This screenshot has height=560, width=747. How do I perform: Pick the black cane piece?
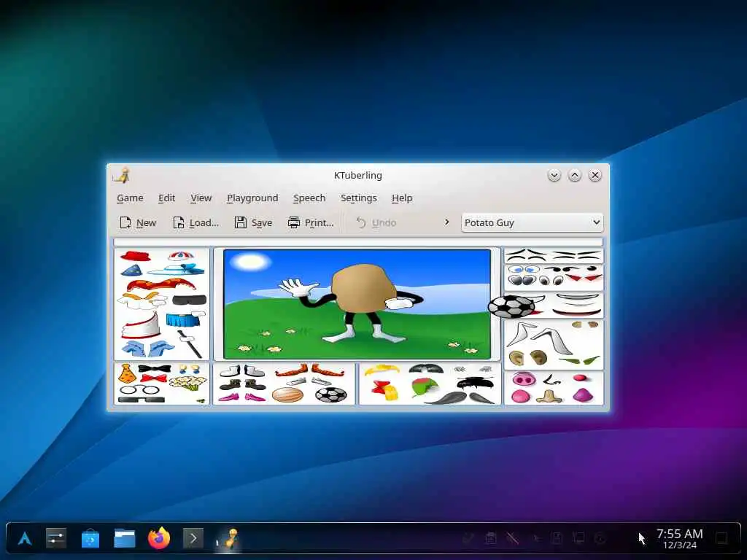click(190, 344)
